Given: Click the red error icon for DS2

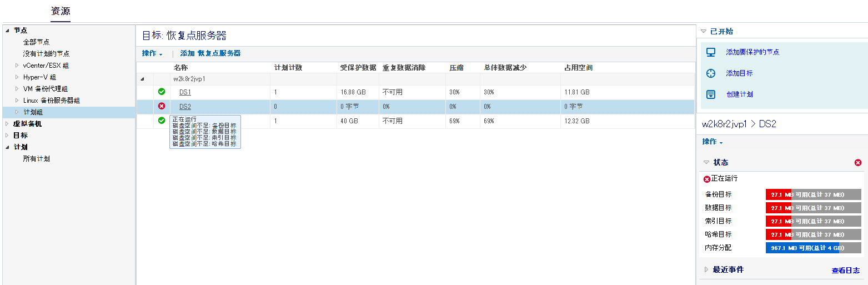Looking at the screenshot, I should point(162,106).
